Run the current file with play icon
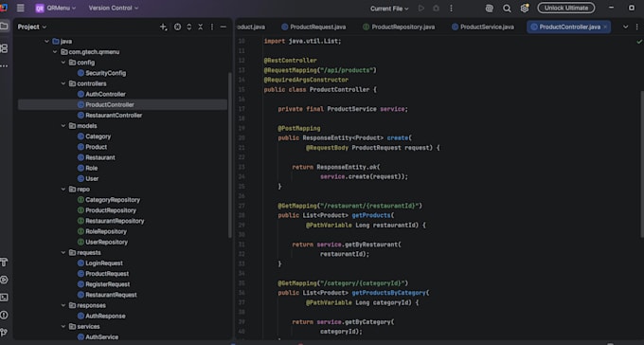Viewport: 644px width, 345px height. 421,9
